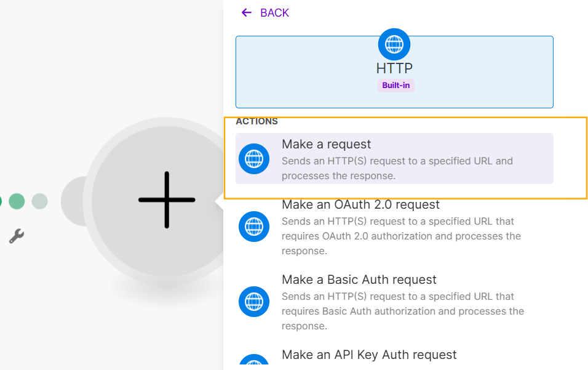This screenshot has width=588, height=370.
Task: Choose Make an OAuth 2.0 request title
Action: 360,204
